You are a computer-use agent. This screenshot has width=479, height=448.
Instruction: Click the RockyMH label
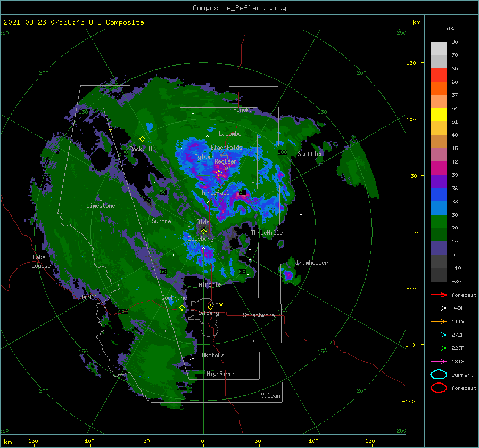(x=141, y=149)
